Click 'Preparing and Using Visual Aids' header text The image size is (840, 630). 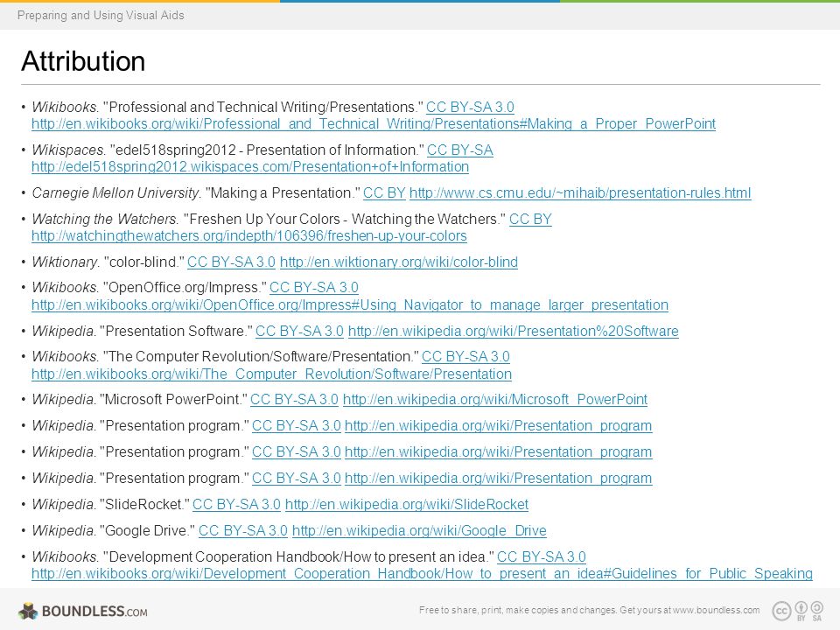click(101, 15)
